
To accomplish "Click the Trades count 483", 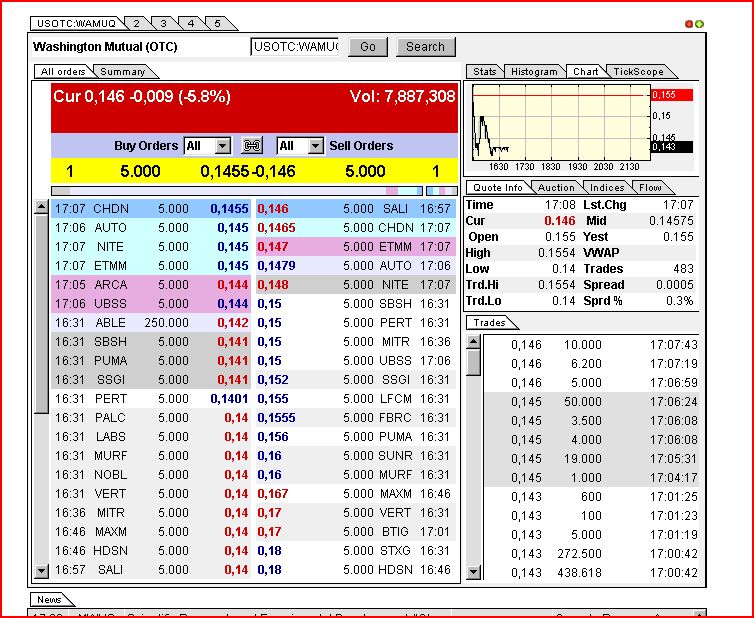I will tap(683, 269).
